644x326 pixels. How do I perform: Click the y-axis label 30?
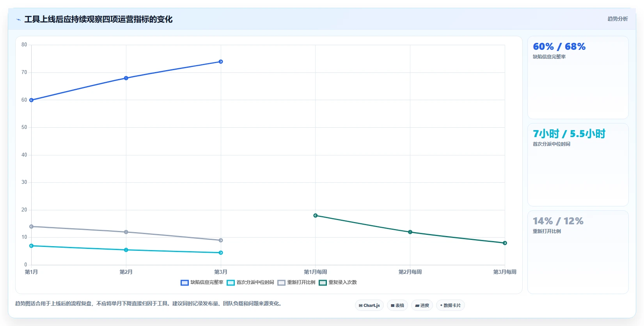pyautogui.click(x=24, y=182)
